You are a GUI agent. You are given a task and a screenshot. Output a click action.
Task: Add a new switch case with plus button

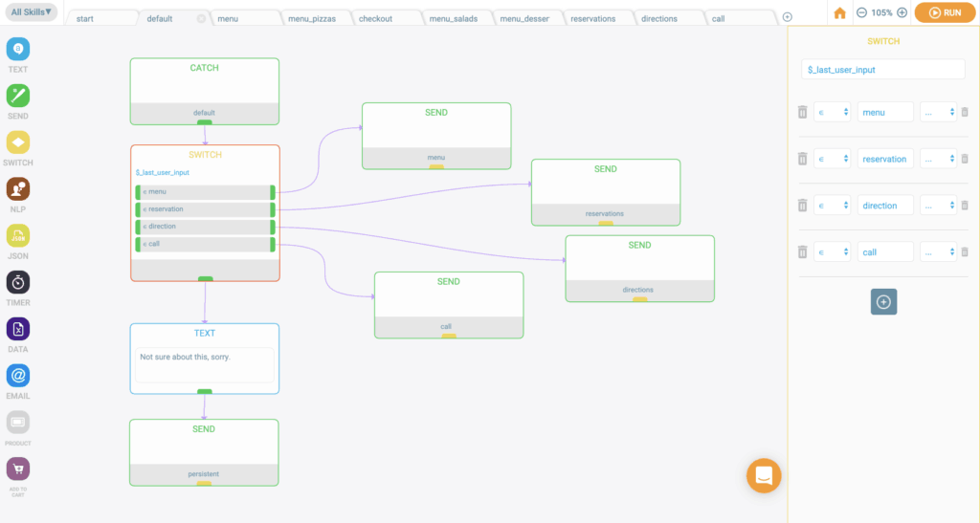(x=883, y=302)
